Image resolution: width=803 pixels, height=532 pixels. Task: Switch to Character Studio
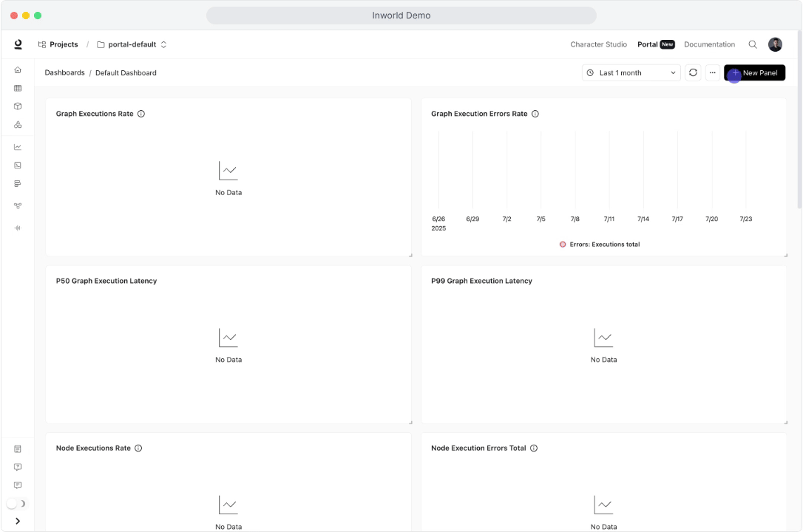tap(599, 44)
